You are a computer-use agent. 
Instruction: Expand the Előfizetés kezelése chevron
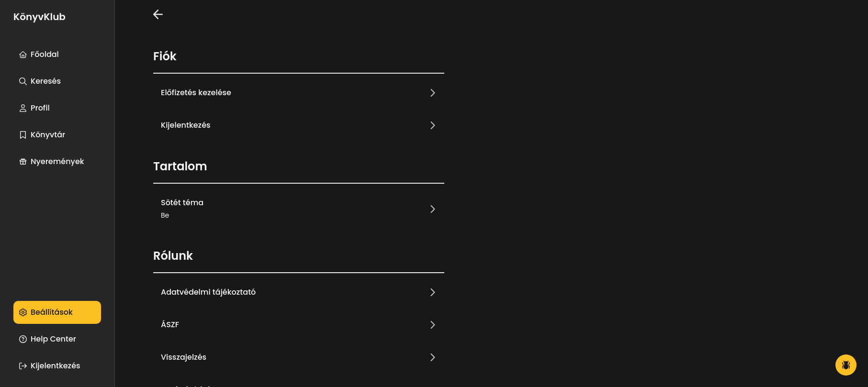point(432,93)
